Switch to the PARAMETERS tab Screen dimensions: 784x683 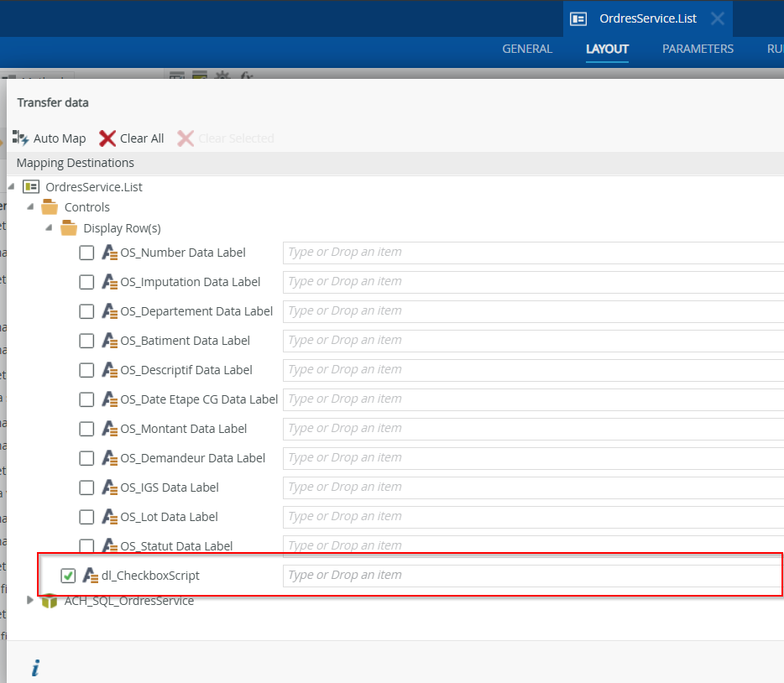pyautogui.click(x=698, y=49)
